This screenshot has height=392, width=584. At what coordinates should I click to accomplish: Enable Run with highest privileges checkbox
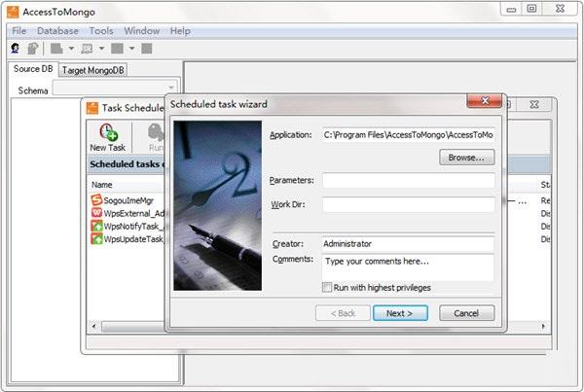click(327, 287)
